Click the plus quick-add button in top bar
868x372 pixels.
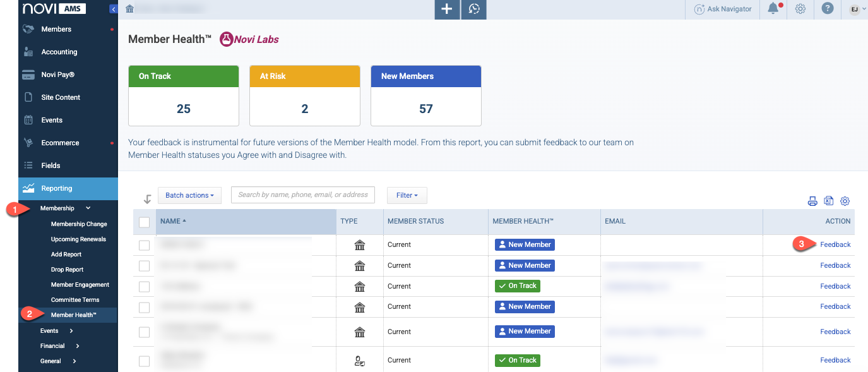point(447,9)
